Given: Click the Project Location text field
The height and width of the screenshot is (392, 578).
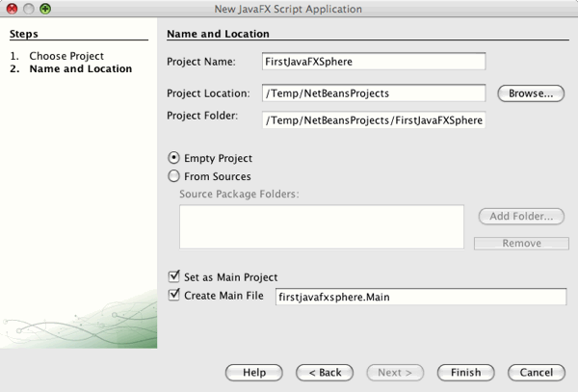Looking at the screenshot, I should (374, 93).
